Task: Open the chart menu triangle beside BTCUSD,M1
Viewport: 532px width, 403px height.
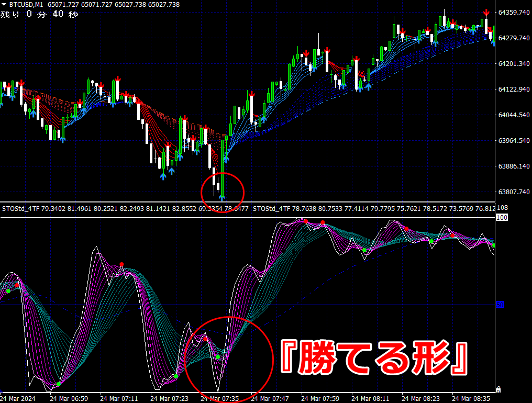Action: [x=4, y=4]
